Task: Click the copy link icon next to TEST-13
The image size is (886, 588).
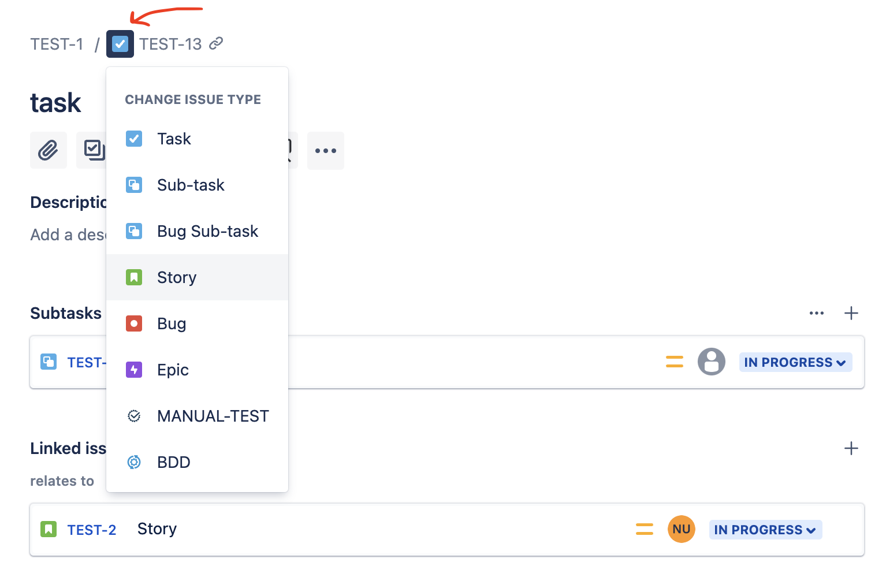Action: (216, 43)
